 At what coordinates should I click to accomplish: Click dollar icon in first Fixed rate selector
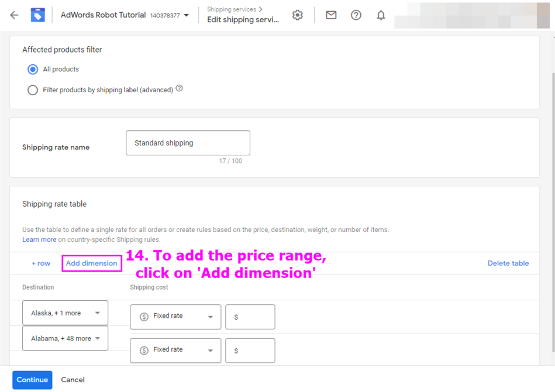coord(144,317)
